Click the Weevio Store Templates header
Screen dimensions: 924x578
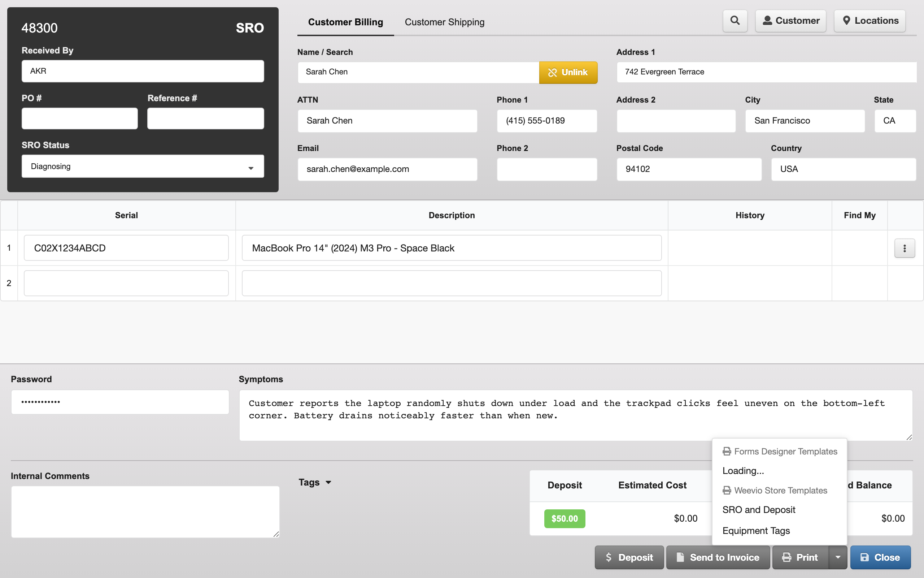pyautogui.click(x=775, y=491)
